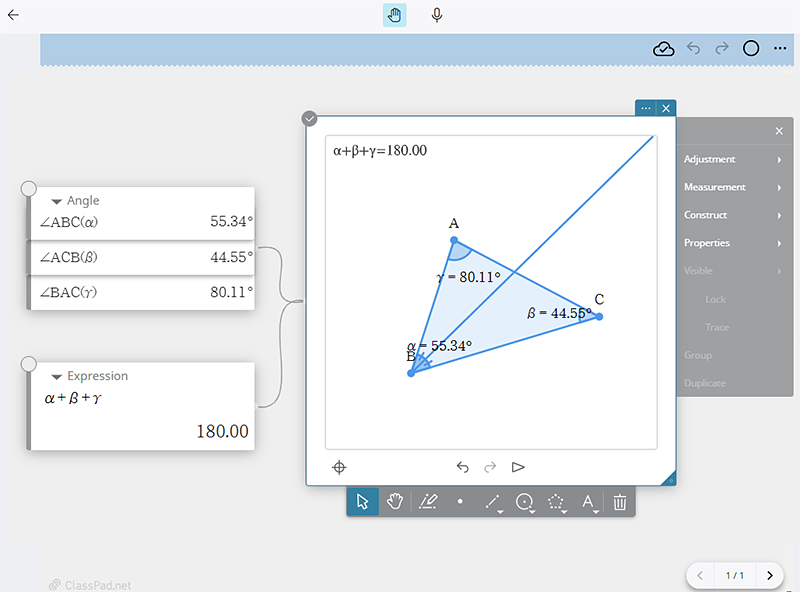The image size is (800, 592).
Task: Go back with the top-left arrow
Action: click(x=13, y=15)
